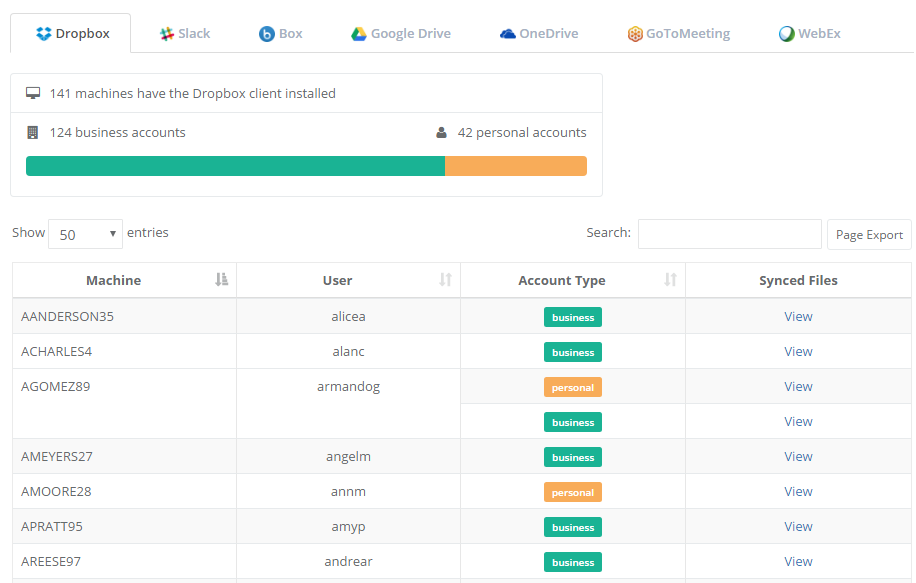Click the building icon beside business accounts
The width and height of the screenshot is (916, 583).
pyautogui.click(x=33, y=133)
